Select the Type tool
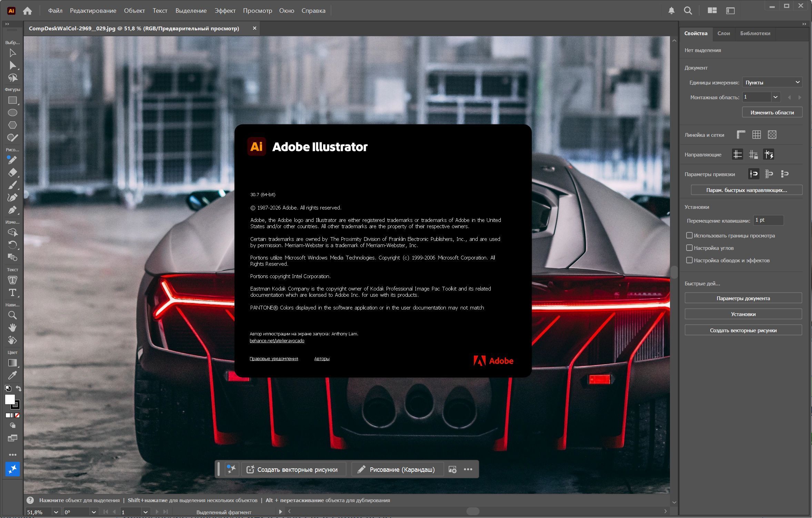The height and width of the screenshot is (518, 812). point(12,293)
